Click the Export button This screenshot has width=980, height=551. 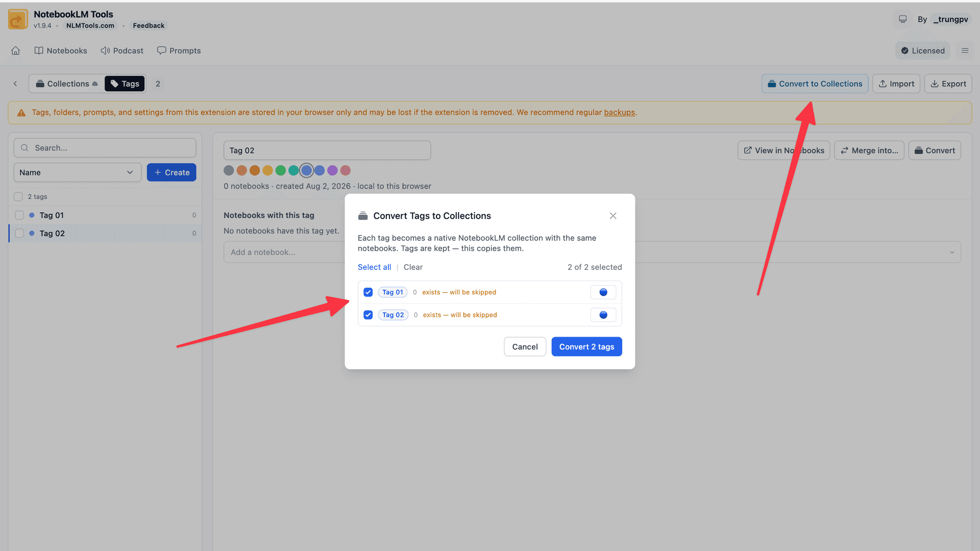[x=948, y=84]
